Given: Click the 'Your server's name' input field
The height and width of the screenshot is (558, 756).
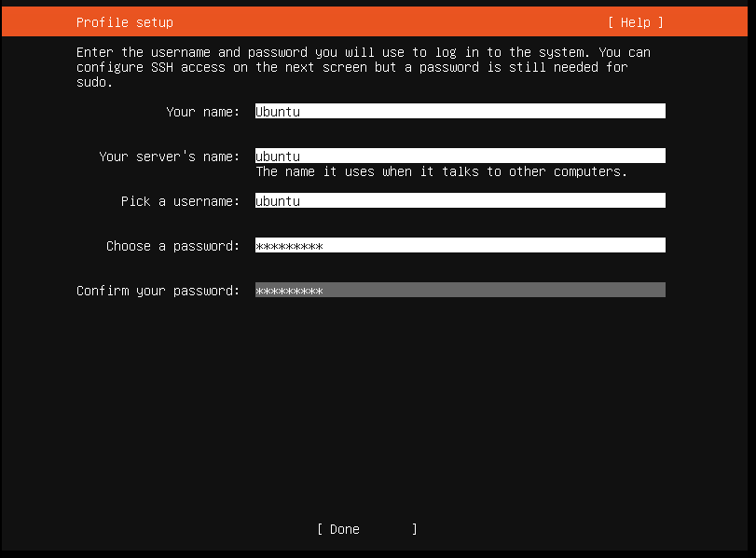Looking at the screenshot, I should (460, 156).
